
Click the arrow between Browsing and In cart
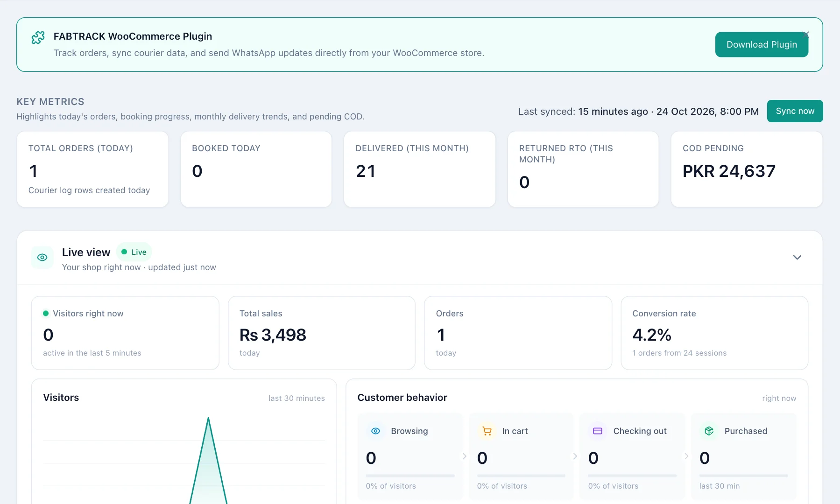pos(465,456)
